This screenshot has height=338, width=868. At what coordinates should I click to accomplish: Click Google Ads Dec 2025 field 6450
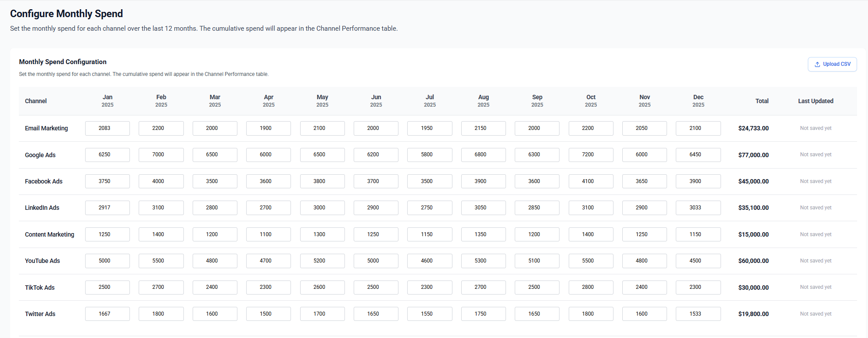click(x=698, y=155)
